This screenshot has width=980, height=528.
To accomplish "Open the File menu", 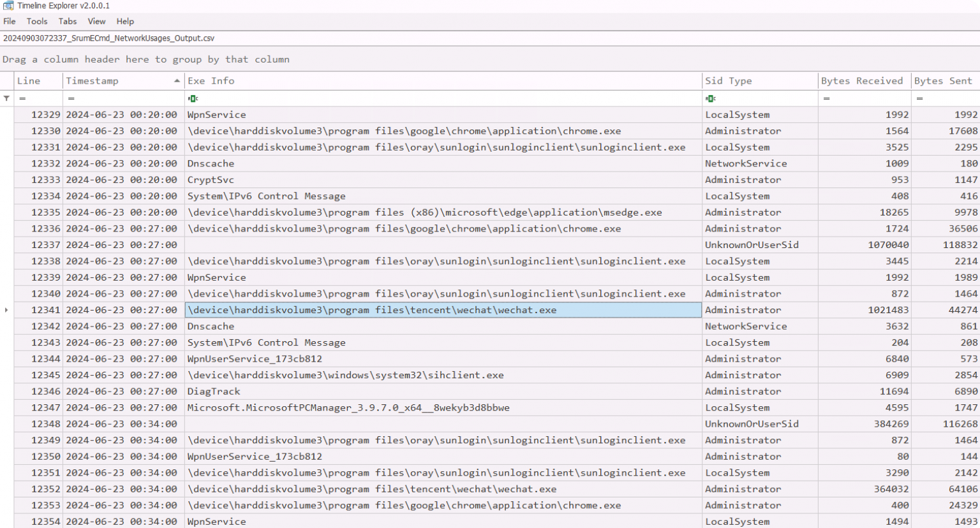I will click(x=10, y=21).
